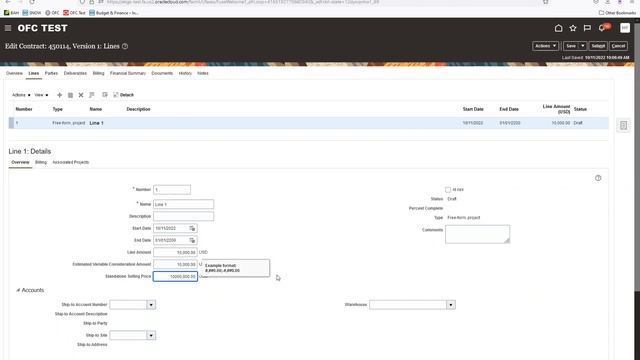The width and height of the screenshot is (640, 360).
Task: Open BAH bookmark
Action: coord(11,13)
